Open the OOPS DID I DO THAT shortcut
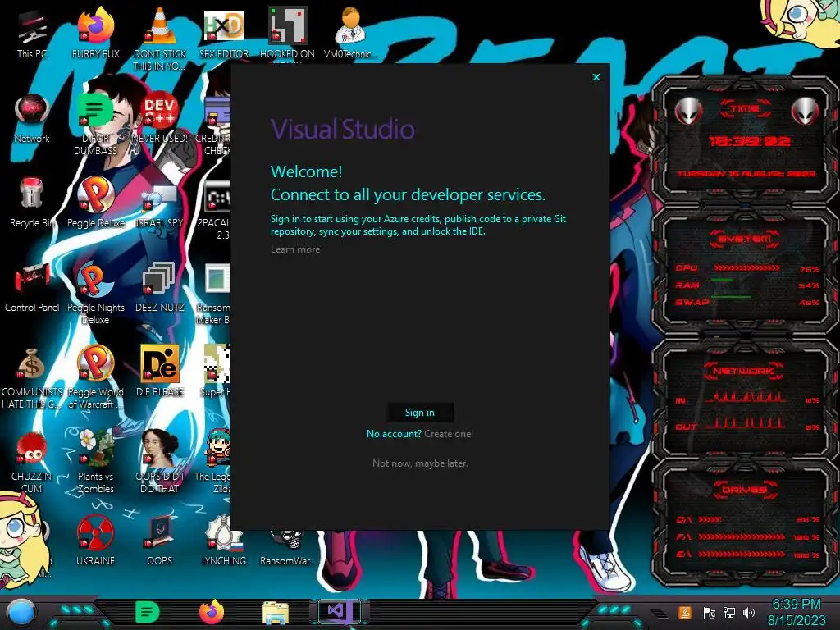Screen dimensions: 840x630 [160, 463]
